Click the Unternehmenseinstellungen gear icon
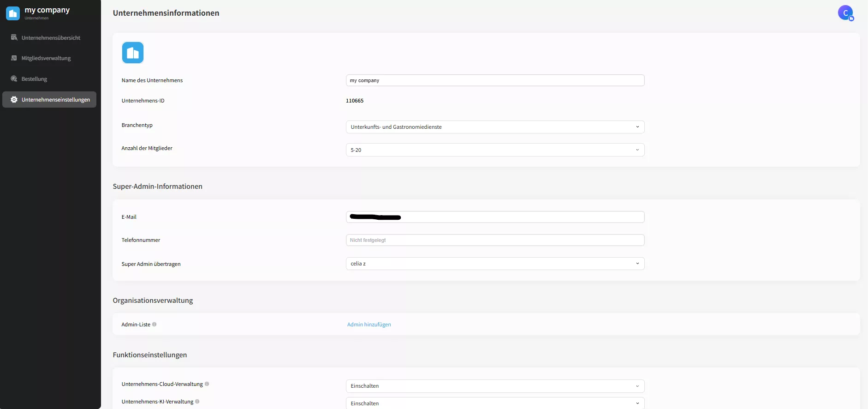The height and width of the screenshot is (409, 868). (x=14, y=100)
